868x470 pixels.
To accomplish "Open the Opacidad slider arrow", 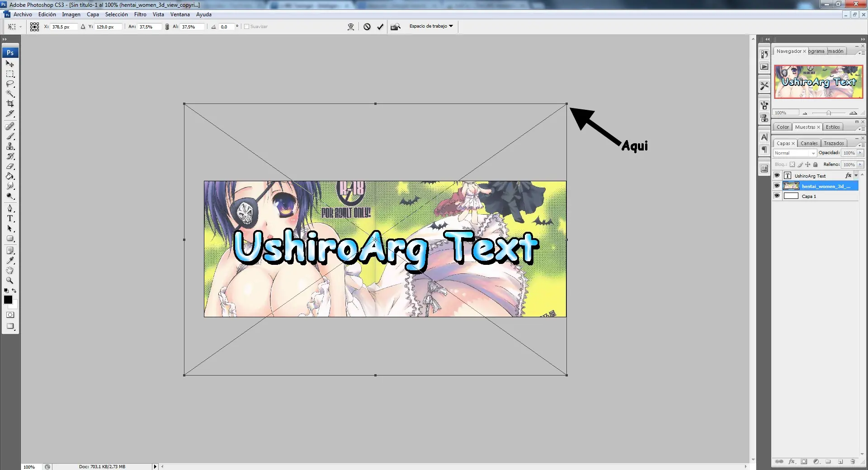I will (x=860, y=153).
